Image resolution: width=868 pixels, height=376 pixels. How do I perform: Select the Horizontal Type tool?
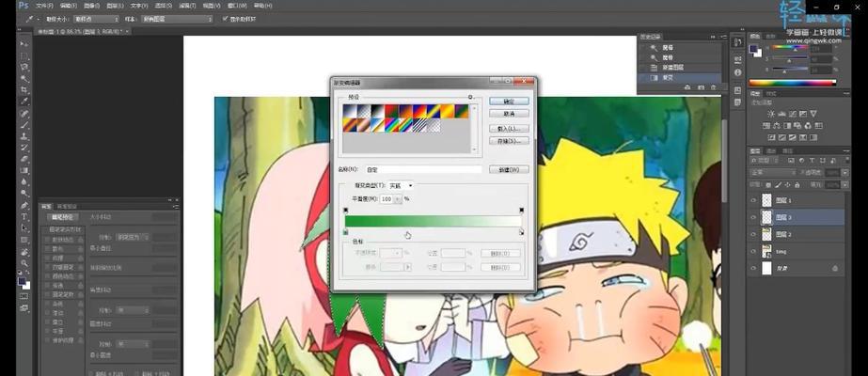(x=24, y=217)
